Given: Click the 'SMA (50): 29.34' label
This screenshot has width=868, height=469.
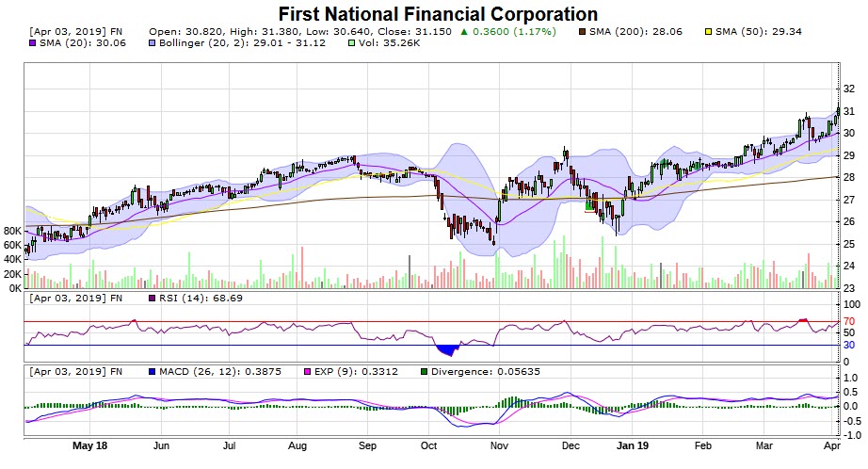Looking at the screenshot, I should 759,32.
